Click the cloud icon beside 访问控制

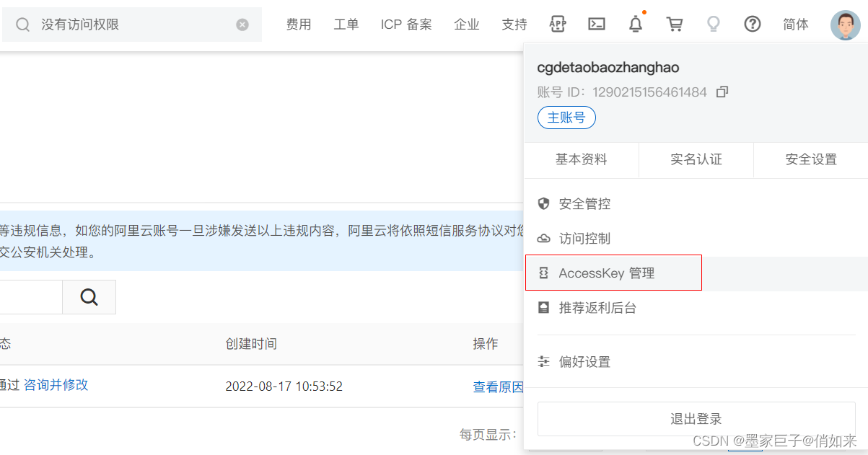click(x=544, y=239)
